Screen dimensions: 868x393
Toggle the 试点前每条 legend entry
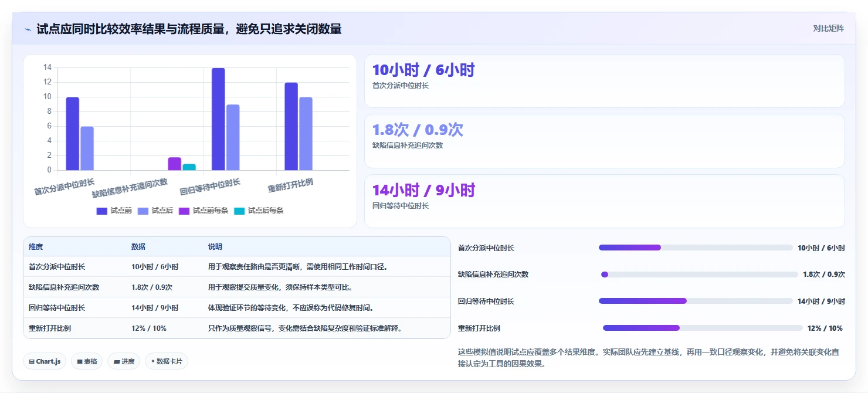point(204,211)
